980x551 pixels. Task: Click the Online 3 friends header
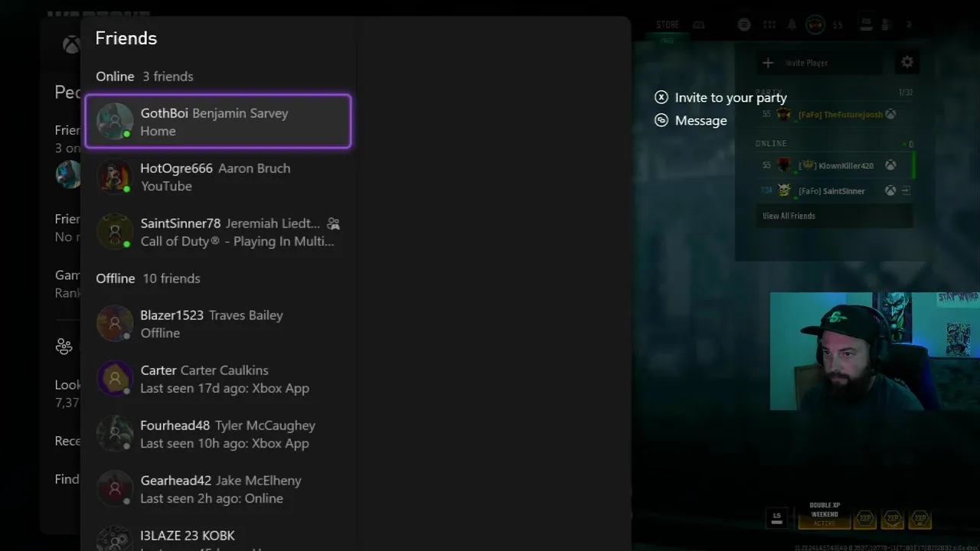click(x=144, y=77)
